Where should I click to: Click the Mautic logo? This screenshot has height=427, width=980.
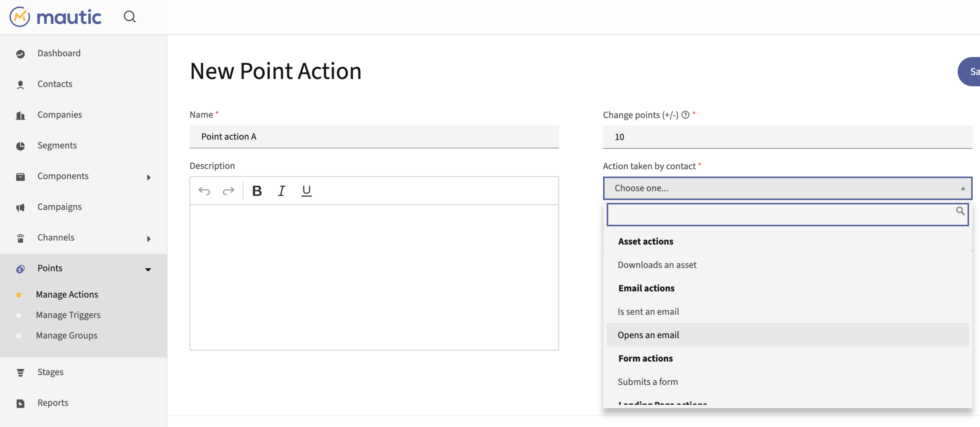(56, 16)
